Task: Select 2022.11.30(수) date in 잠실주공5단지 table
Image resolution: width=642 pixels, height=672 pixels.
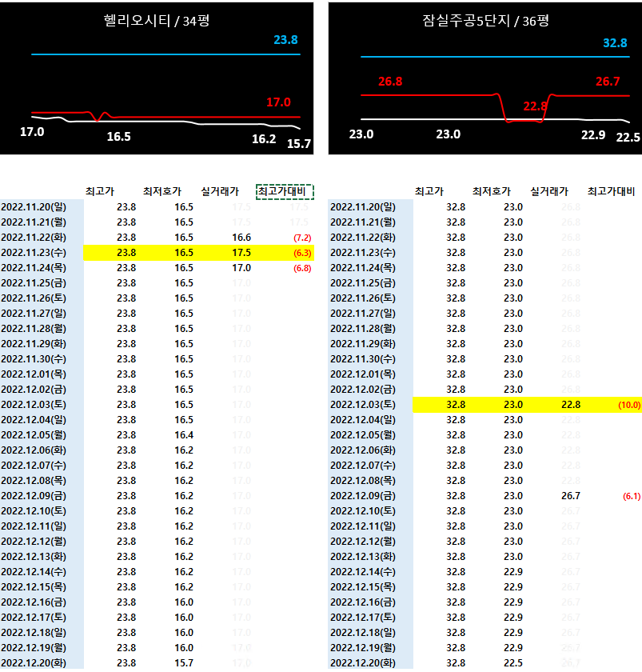Action: tap(363, 359)
